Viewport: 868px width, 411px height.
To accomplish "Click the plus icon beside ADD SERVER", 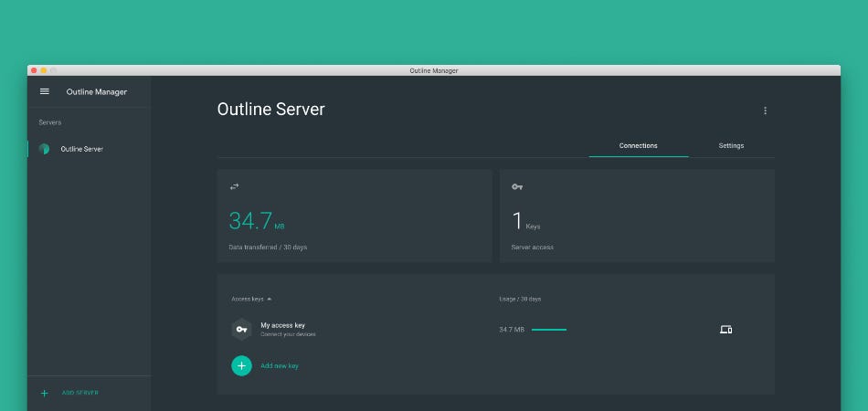I will click(x=45, y=394).
